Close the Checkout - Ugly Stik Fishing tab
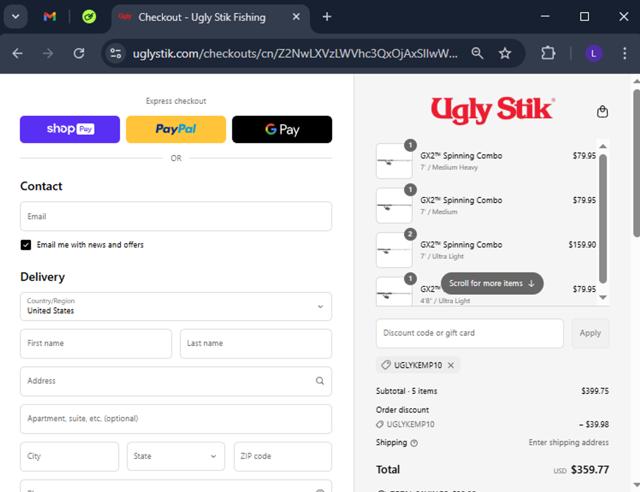This screenshot has width=640, height=492. (296, 17)
